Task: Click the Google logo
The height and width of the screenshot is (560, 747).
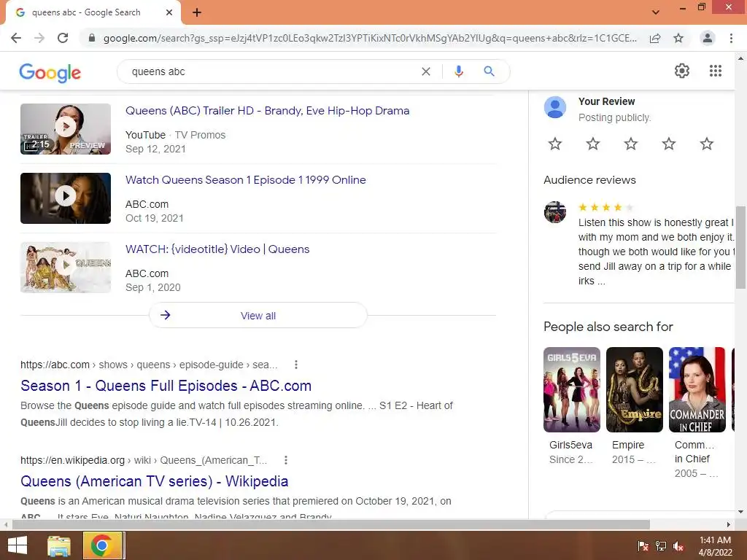Action: 50,72
